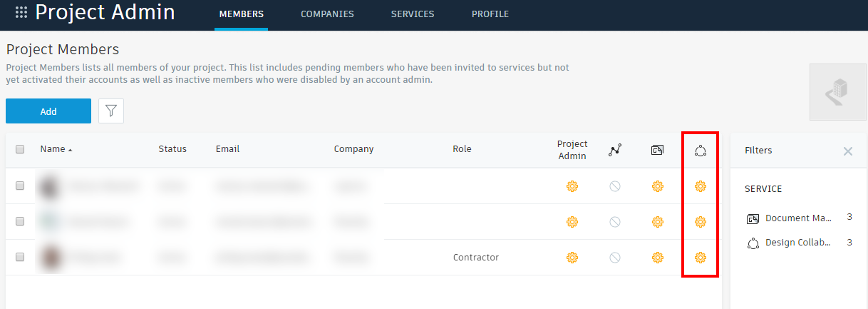
Task: Click the Role column header
Action: click(462, 149)
